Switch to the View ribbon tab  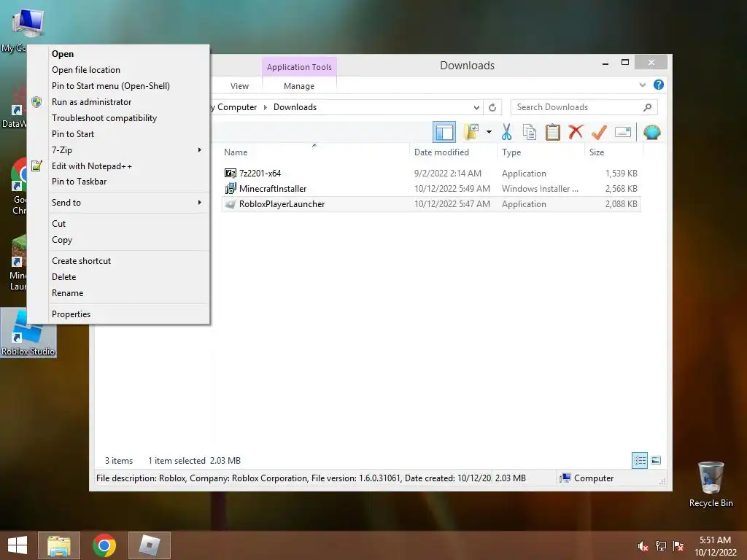coord(239,86)
